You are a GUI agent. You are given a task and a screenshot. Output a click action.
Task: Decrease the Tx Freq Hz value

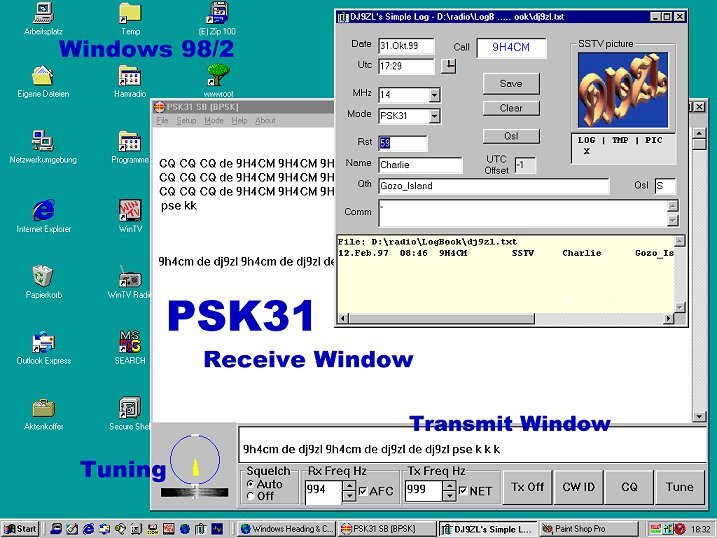(x=449, y=496)
